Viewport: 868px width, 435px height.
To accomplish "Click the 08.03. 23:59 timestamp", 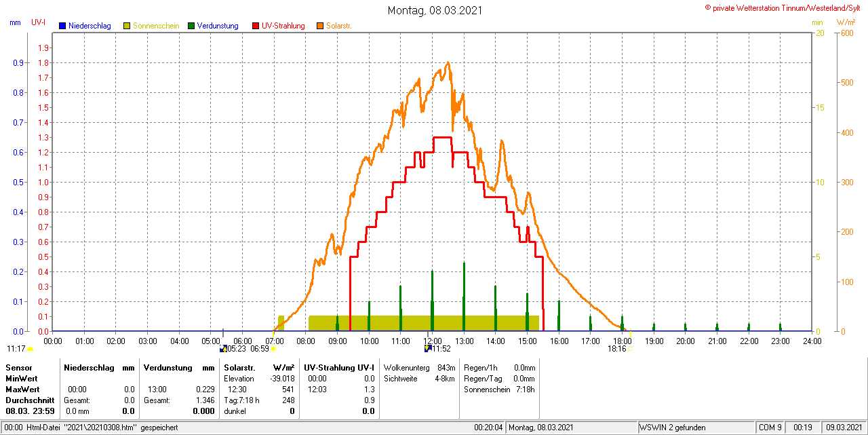I will pos(30,411).
